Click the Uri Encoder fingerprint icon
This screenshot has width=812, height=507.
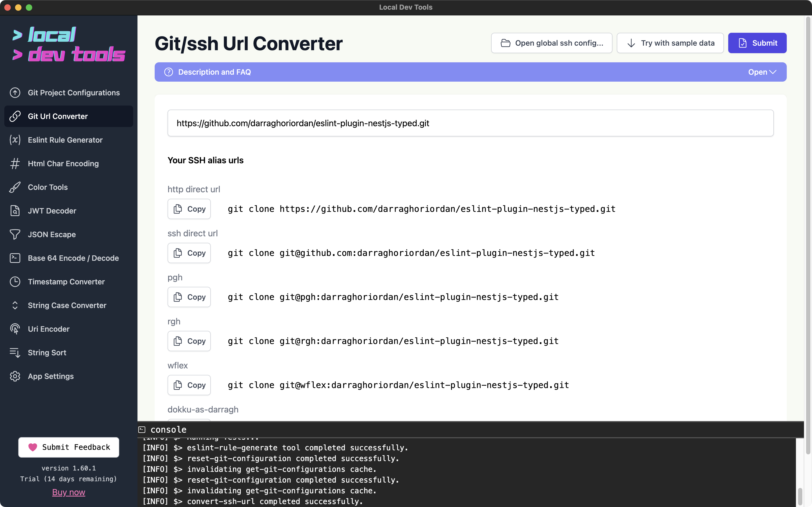[15, 329]
